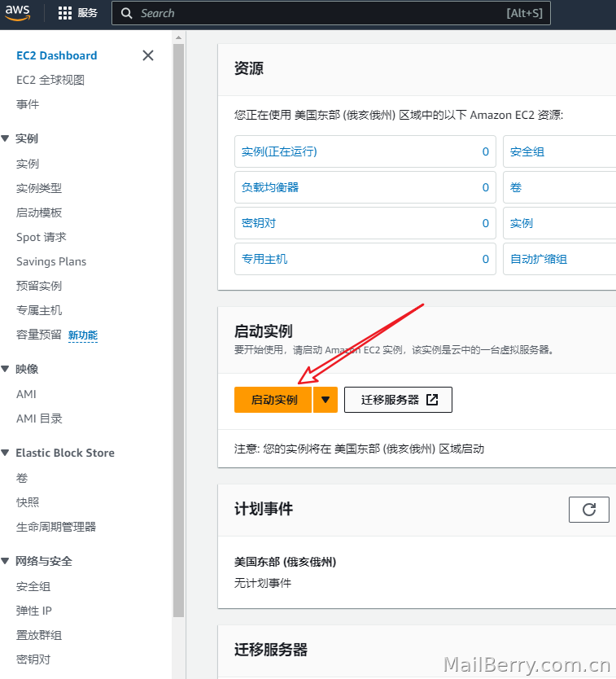The height and width of the screenshot is (679, 616).
Task: Click the 0 count for 实例(正在运行)
Action: 486,151
